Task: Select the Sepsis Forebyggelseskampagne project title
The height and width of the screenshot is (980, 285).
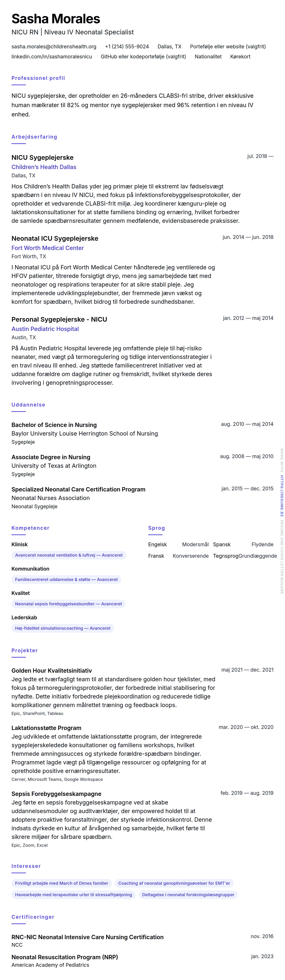Action: [x=56, y=794]
